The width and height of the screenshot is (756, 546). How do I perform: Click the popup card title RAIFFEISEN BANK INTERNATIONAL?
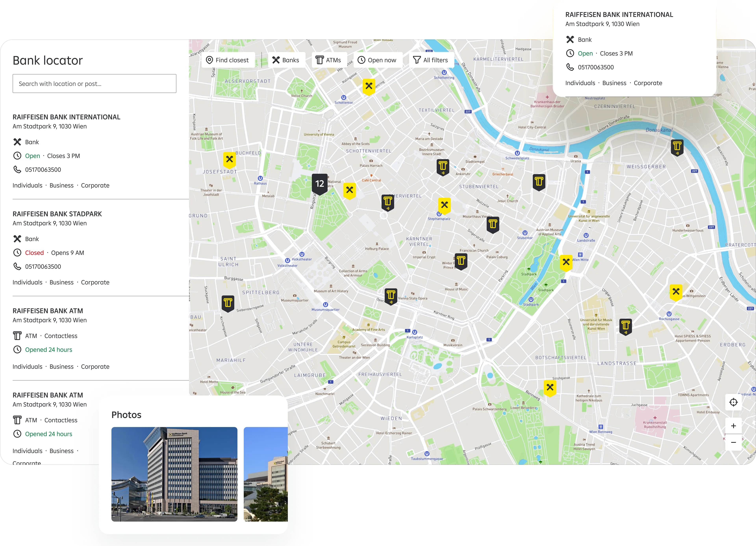[x=619, y=15]
